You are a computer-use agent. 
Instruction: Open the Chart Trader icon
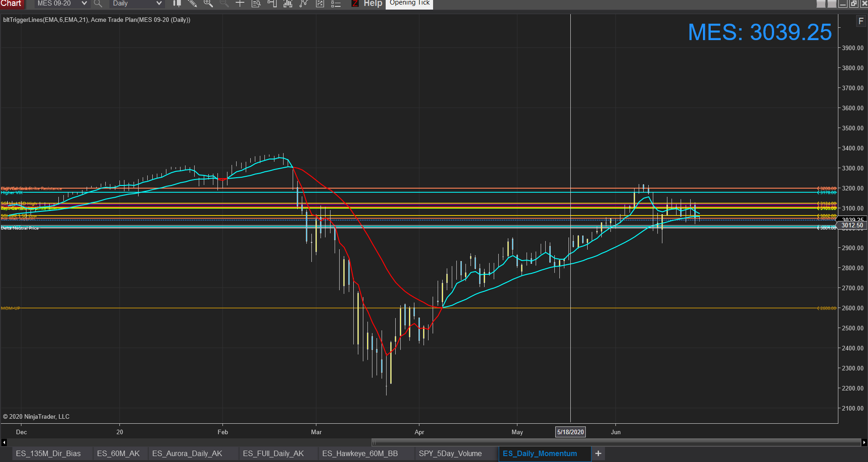pyautogui.click(x=272, y=4)
